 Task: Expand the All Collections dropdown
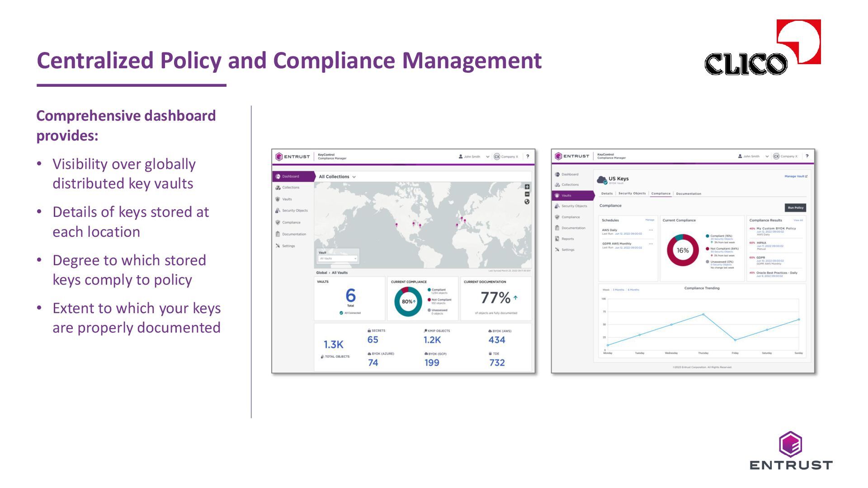click(337, 177)
